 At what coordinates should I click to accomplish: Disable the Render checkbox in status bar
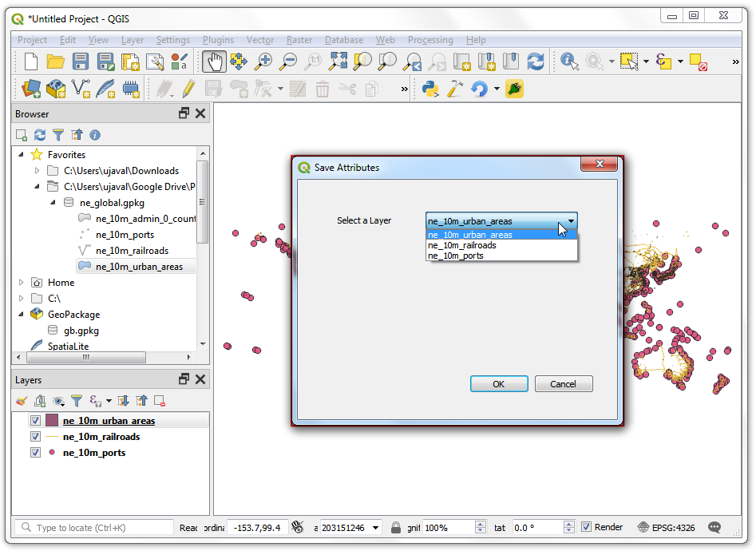[x=587, y=527]
